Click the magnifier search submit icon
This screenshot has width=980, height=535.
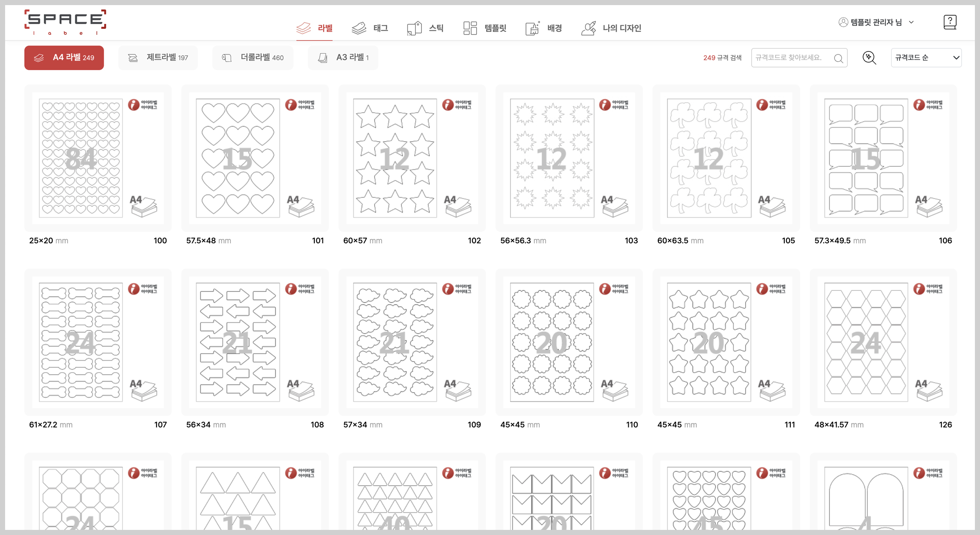(x=839, y=58)
